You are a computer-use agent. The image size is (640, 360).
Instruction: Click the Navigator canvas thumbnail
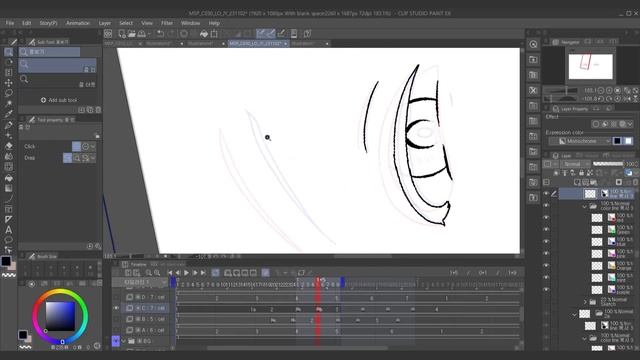point(590,66)
